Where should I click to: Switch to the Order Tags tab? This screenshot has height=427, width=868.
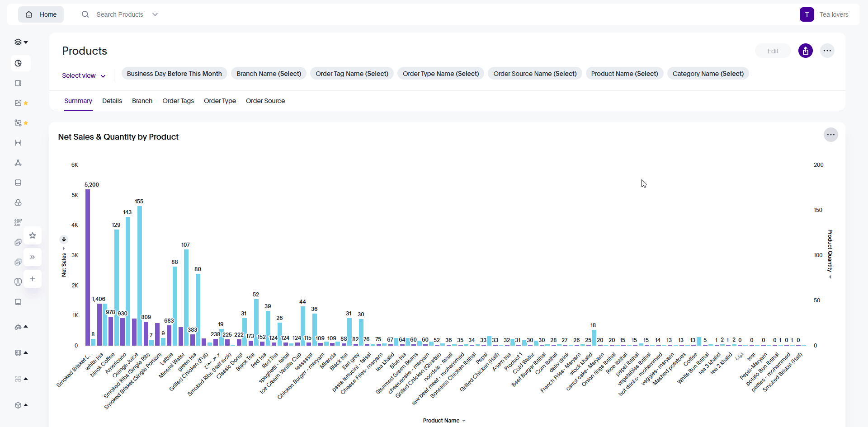178,101
